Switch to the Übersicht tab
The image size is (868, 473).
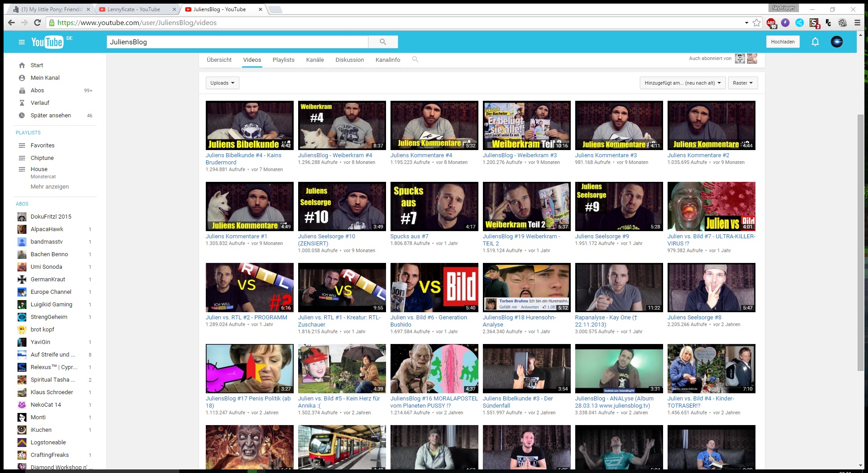(219, 60)
